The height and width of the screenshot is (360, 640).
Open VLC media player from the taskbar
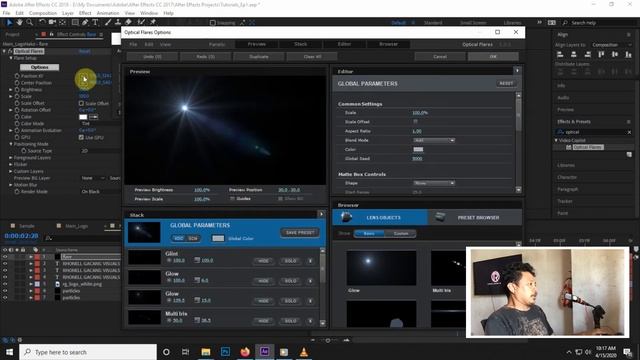pos(304,351)
